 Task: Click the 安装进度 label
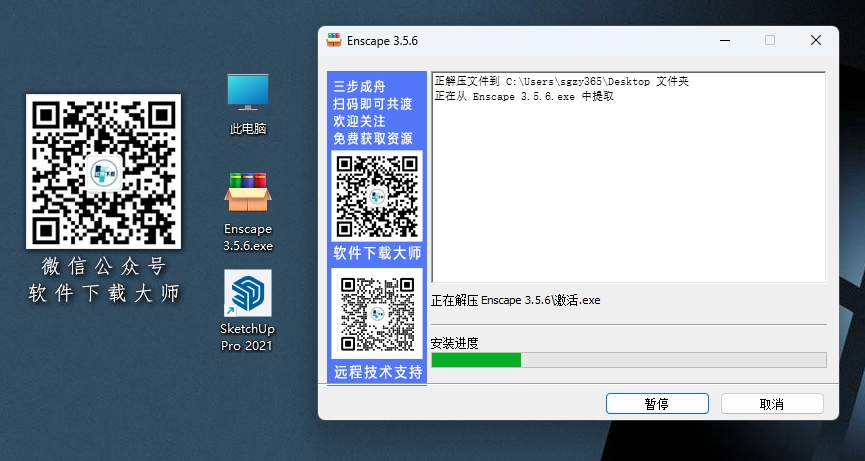coord(455,344)
